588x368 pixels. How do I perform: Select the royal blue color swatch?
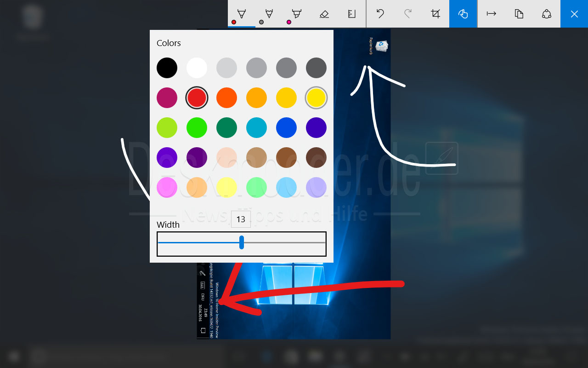(x=286, y=128)
